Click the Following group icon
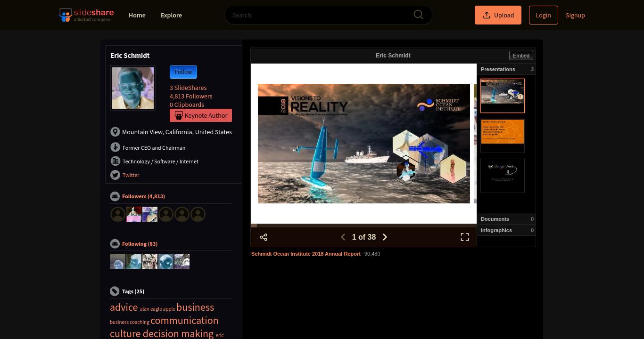Screen dimensions: 644x339 [115, 244]
